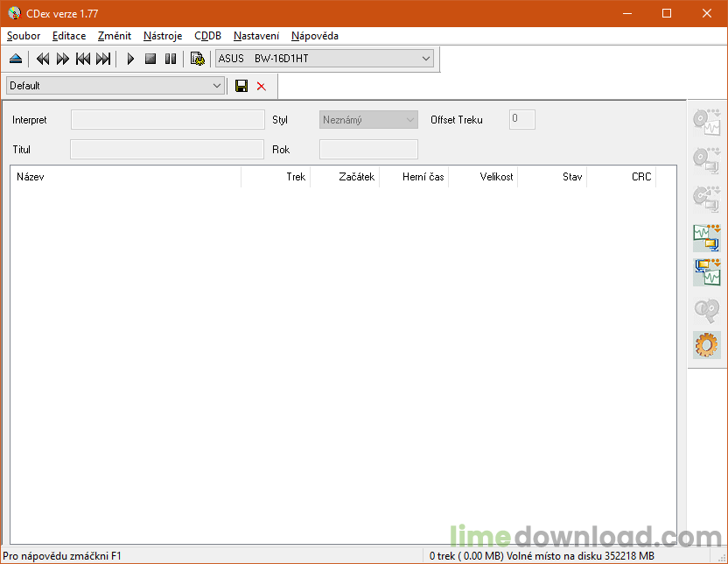The image size is (728, 564).
Task: Click the Velikost column header
Action: click(x=483, y=177)
